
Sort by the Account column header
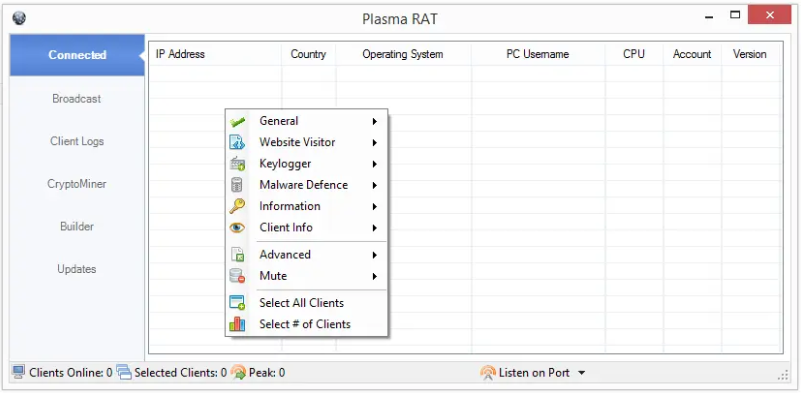(x=692, y=54)
